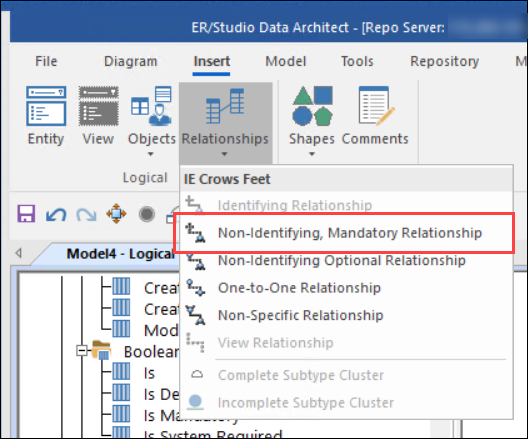Click the orange move arrows icon
The width and height of the screenshot is (528, 439).
[116, 213]
